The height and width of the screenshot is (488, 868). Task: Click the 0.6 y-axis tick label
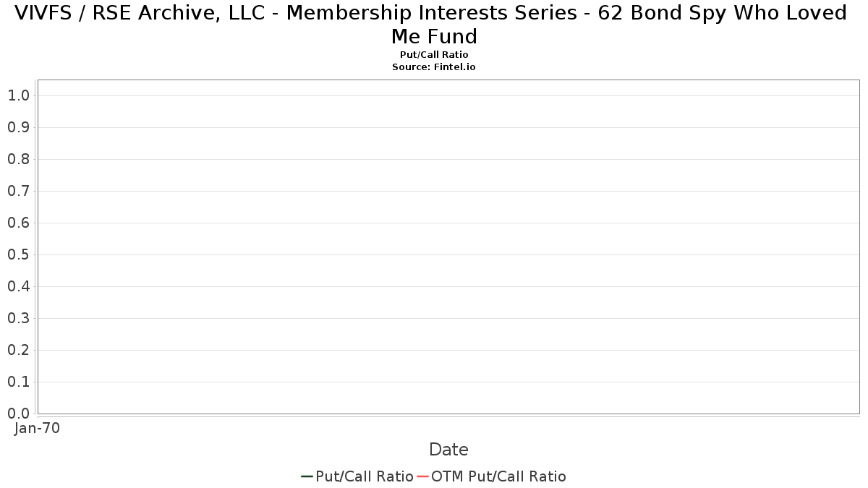coord(18,223)
